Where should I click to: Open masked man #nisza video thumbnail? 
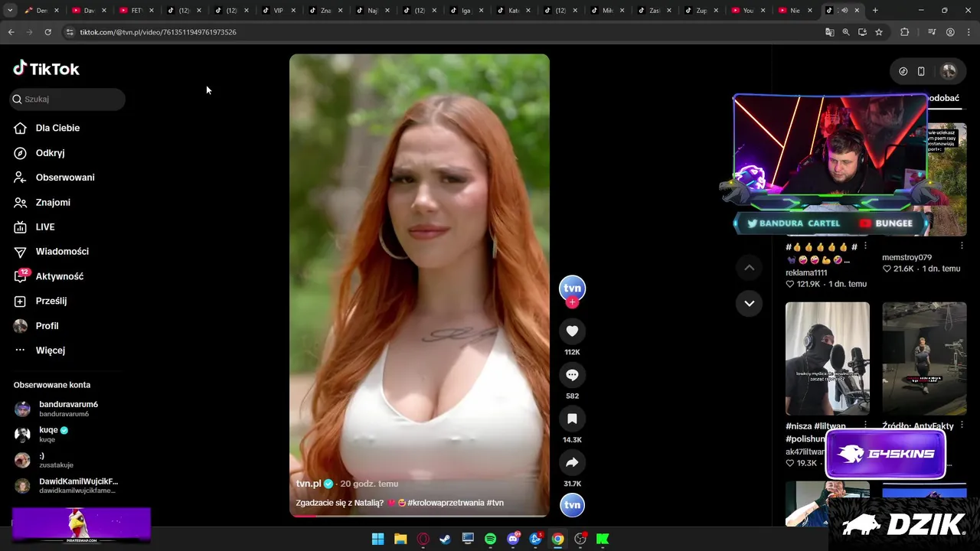(828, 359)
